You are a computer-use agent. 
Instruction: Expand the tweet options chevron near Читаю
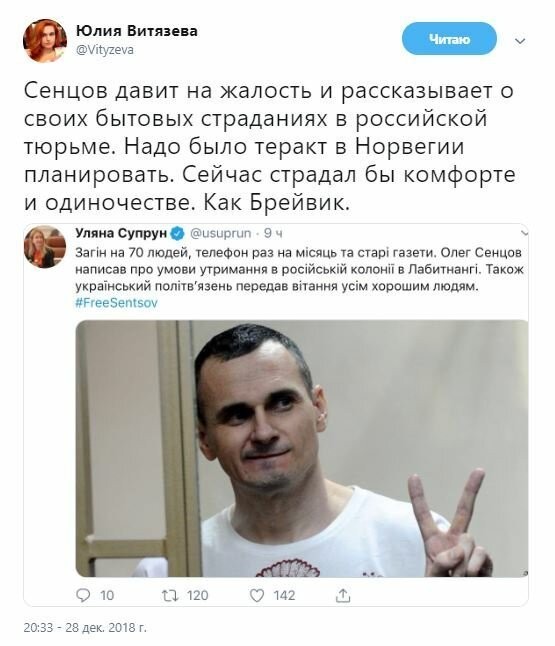(x=520, y=41)
